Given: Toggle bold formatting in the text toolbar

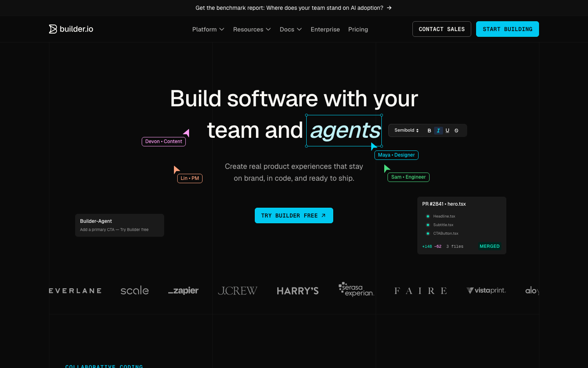Looking at the screenshot, I should point(429,130).
